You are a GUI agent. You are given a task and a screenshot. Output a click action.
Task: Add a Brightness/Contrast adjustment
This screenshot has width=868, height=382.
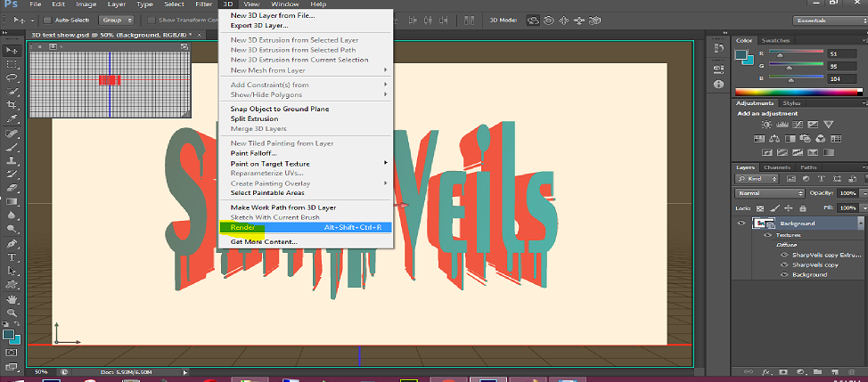(768, 125)
